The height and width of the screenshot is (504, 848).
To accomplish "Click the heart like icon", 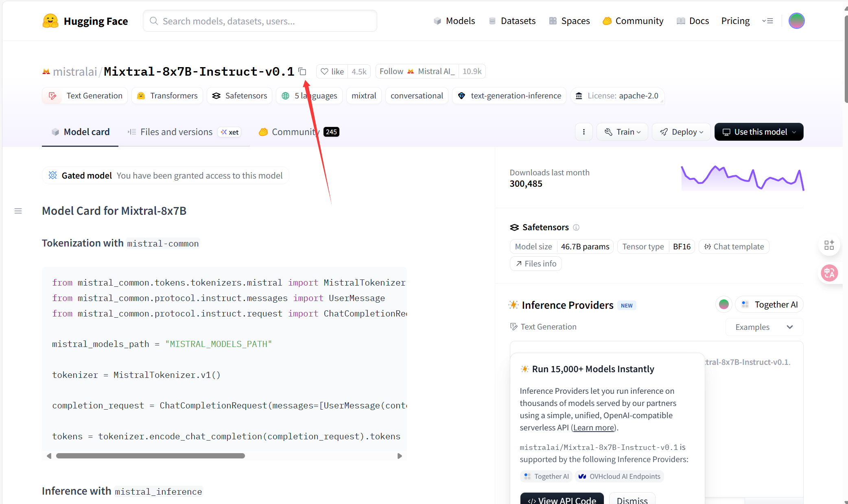I will click(324, 72).
